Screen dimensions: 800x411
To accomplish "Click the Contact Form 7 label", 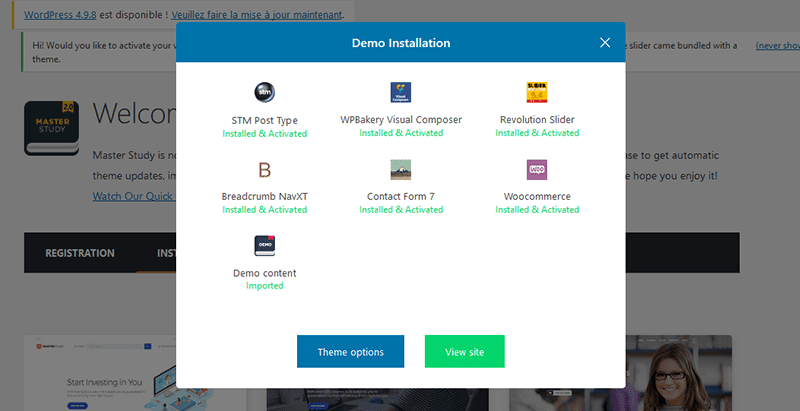I will (x=401, y=196).
